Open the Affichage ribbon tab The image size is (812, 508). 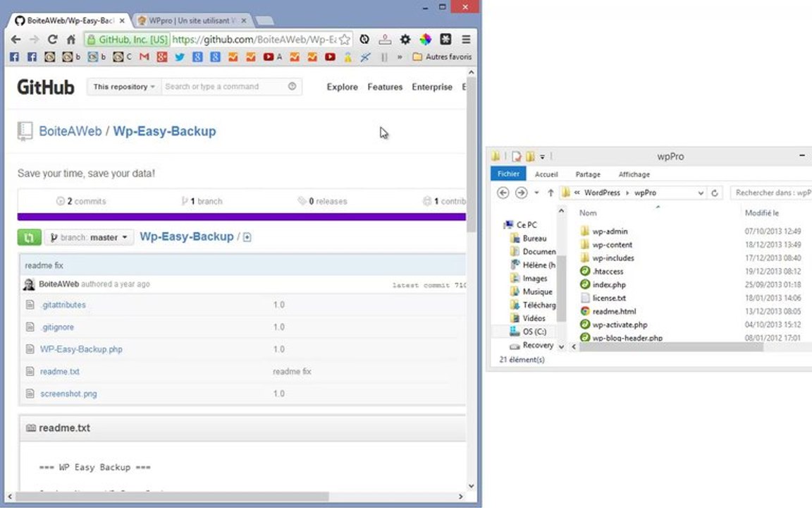point(634,174)
